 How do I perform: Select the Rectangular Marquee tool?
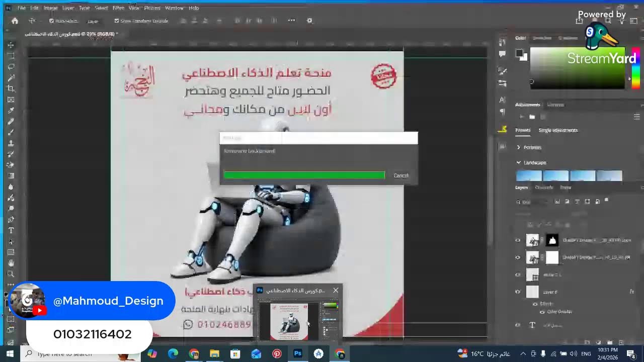11,56
